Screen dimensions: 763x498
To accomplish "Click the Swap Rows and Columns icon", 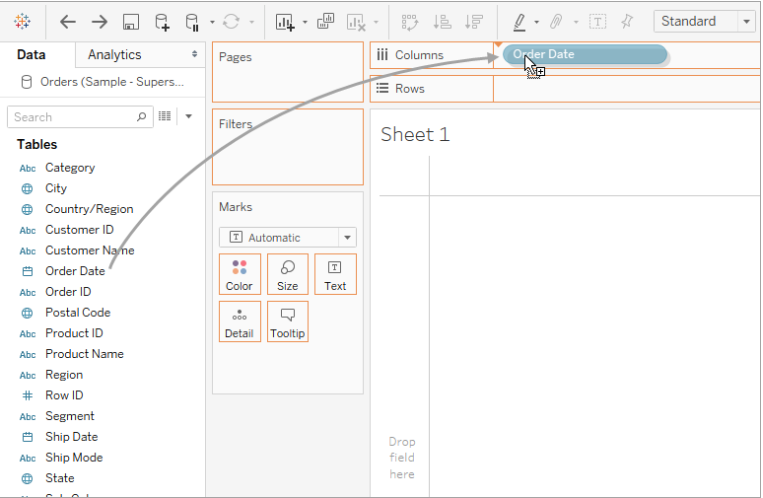I will click(410, 22).
